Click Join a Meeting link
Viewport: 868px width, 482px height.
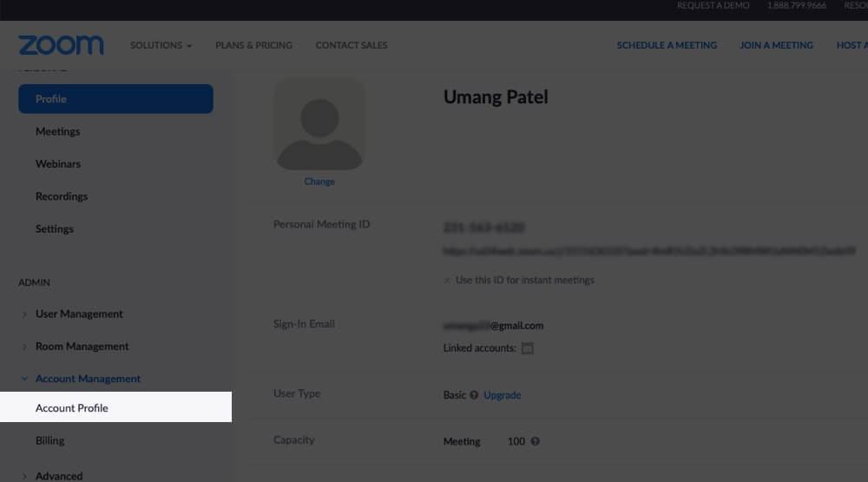(x=776, y=45)
